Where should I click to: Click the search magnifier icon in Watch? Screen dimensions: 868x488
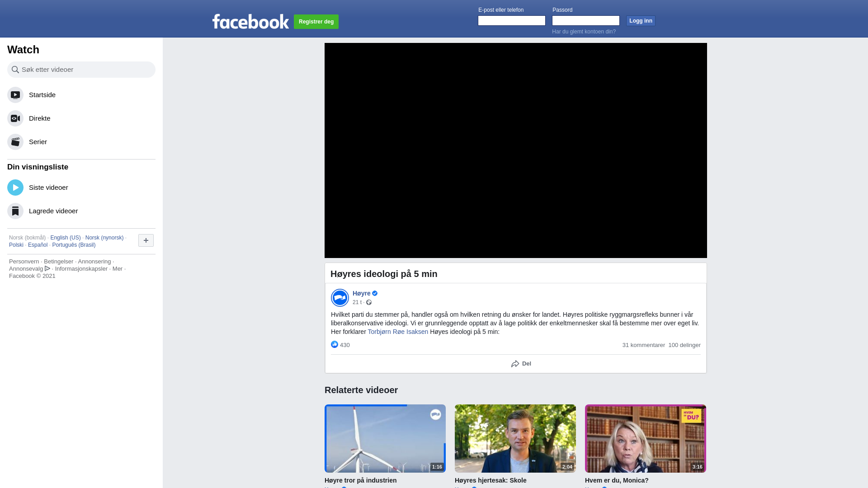[x=15, y=70]
